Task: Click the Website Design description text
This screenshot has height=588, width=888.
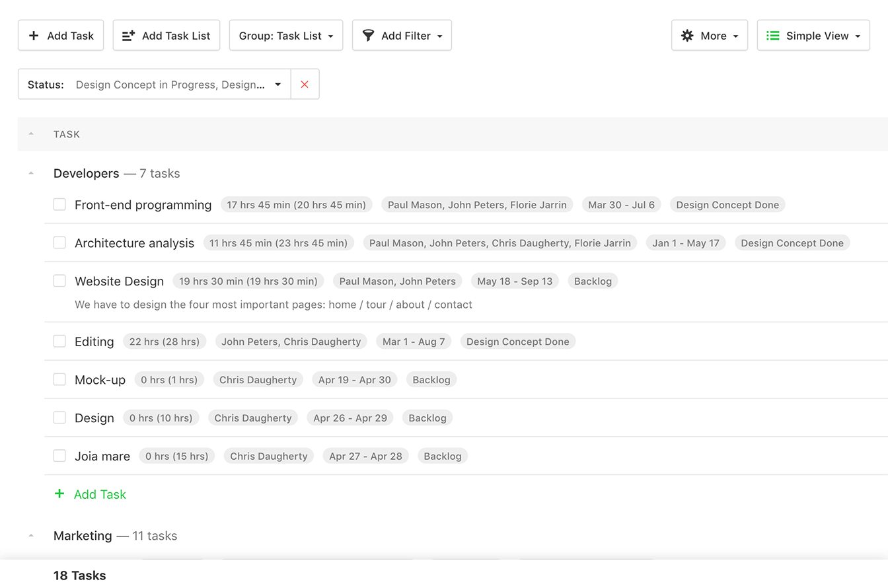Action: [x=273, y=305]
